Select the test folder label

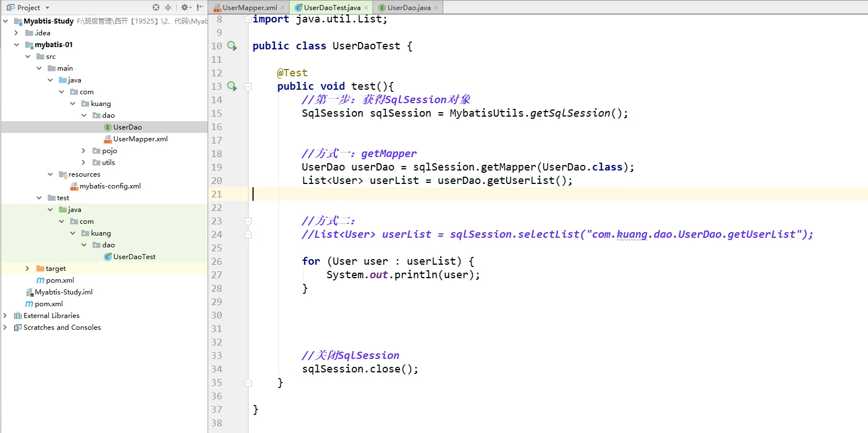[63, 198]
